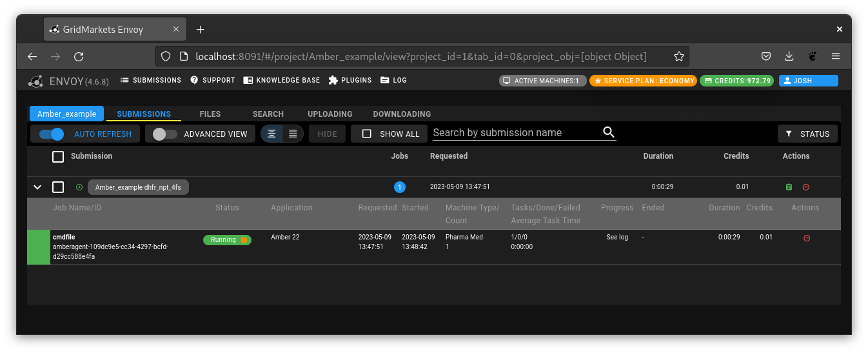Click the submission log green document icon

pos(789,187)
